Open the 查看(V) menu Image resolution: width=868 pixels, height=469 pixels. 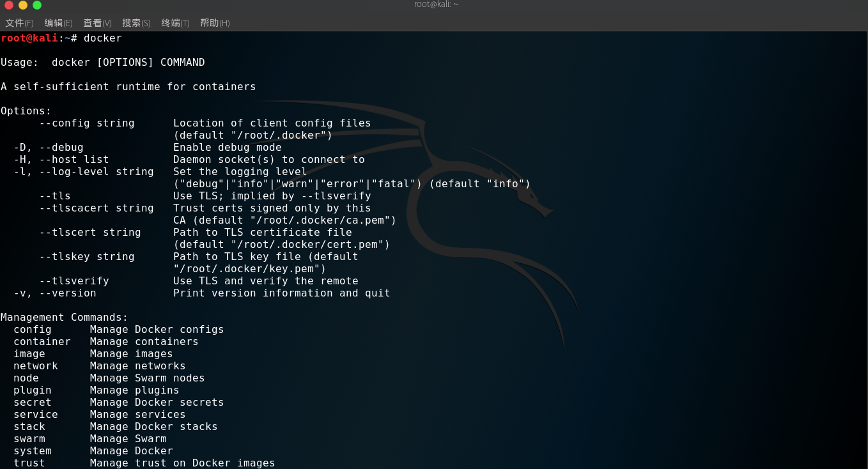[97, 22]
